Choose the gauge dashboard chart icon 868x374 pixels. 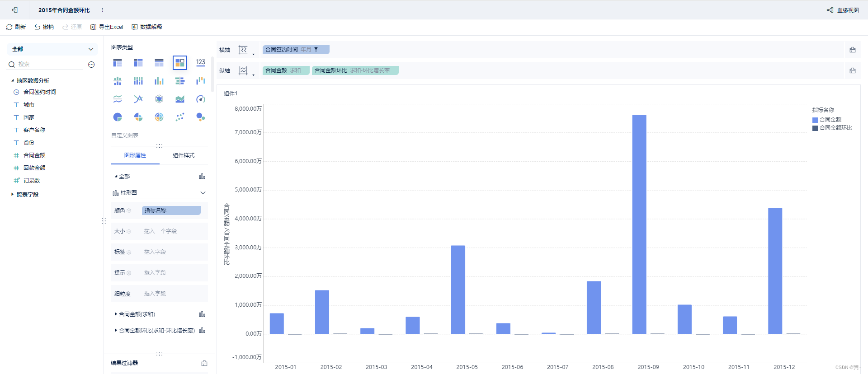[201, 99]
